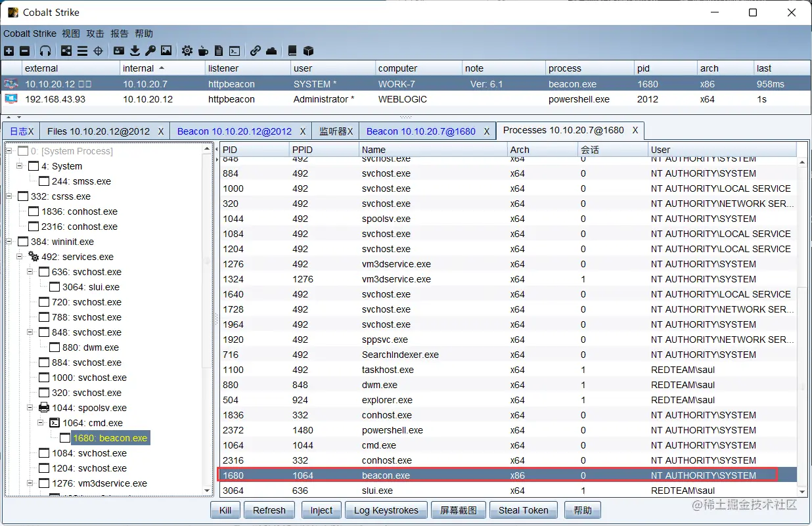Select 1680: beacon.exe in the process tree
Image resolution: width=812 pixels, height=526 pixels.
tap(110, 438)
